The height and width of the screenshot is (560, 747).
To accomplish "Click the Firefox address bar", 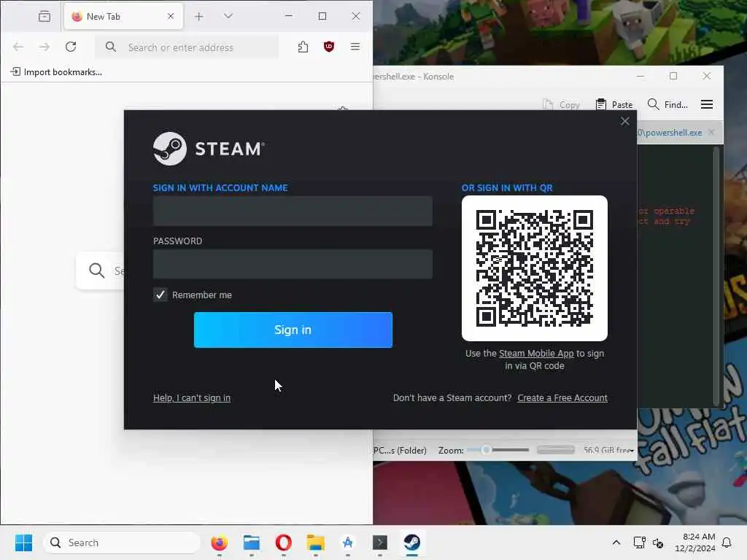I will tap(187, 47).
